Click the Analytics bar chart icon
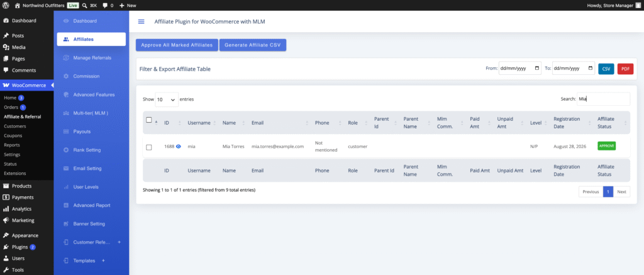The image size is (644, 275). 6,209
